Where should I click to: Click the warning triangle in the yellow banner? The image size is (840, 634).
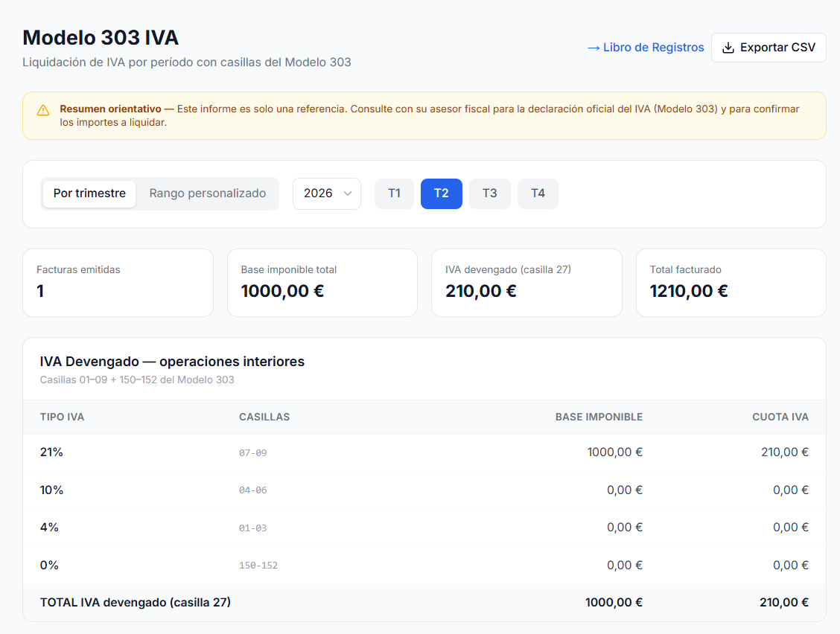42,109
